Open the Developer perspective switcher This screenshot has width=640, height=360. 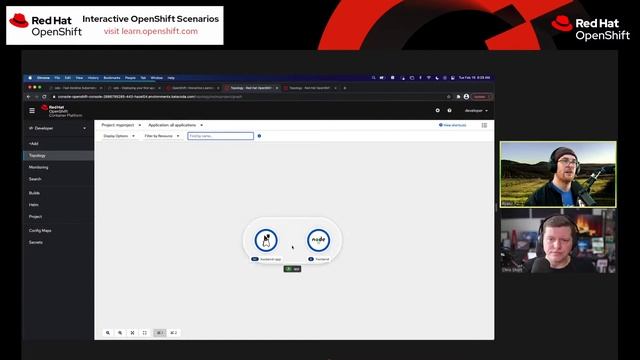click(58, 128)
